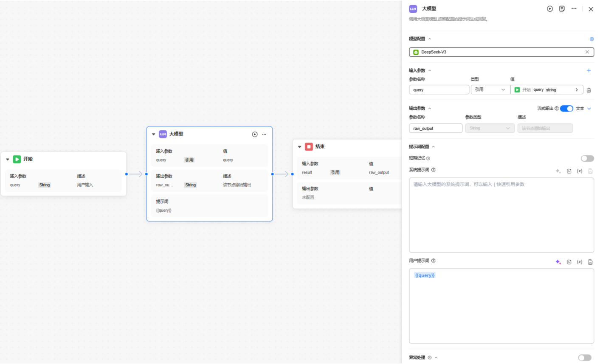Open the 文本 output format dropdown
The height and width of the screenshot is (364, 600).
pyautogui.click(x=583, y=109)
